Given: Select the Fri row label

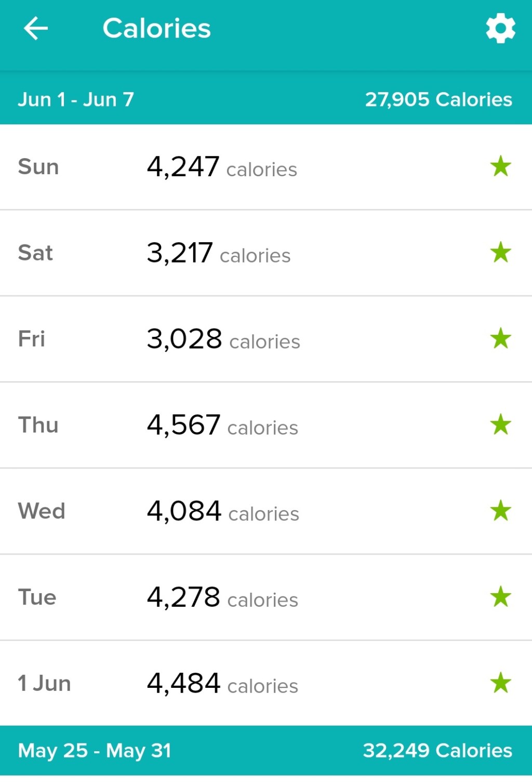Looking at the screenshot, I should [x=32, y=339].
